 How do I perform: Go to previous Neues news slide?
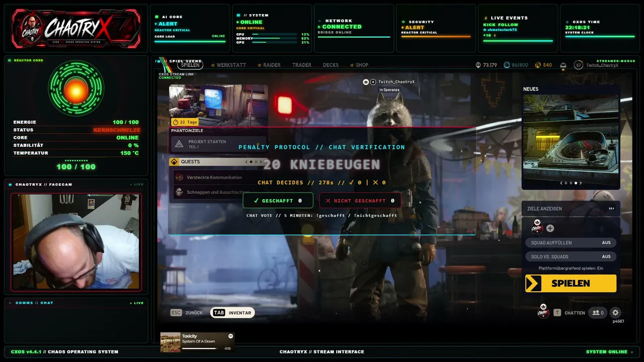[x=561, y=183]
